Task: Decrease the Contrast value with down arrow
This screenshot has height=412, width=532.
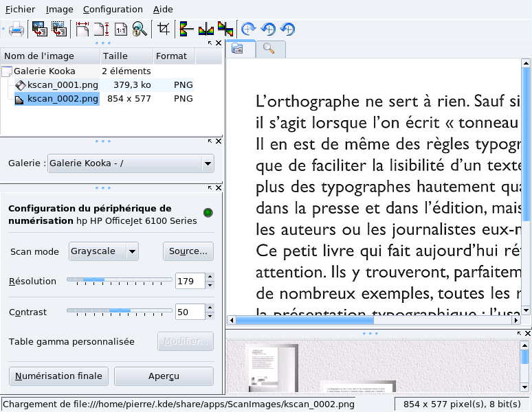Action: coord(210,316)
